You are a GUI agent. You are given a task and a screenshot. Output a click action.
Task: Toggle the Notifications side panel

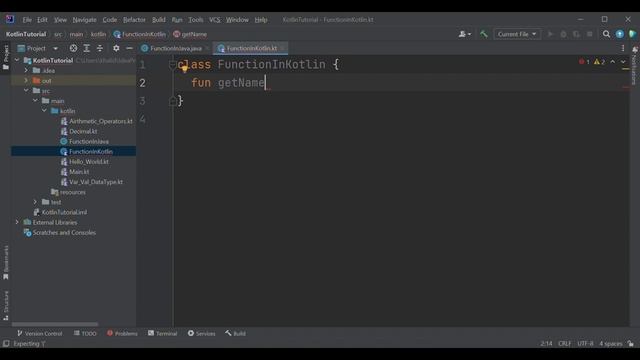(x=634, y=65)
